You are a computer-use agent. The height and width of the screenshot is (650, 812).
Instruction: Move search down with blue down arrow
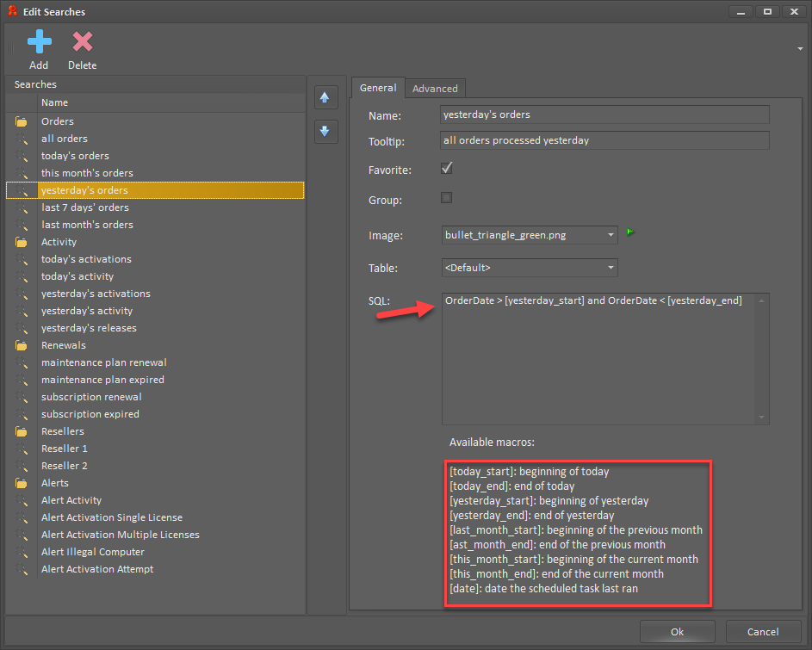[325, 132]
